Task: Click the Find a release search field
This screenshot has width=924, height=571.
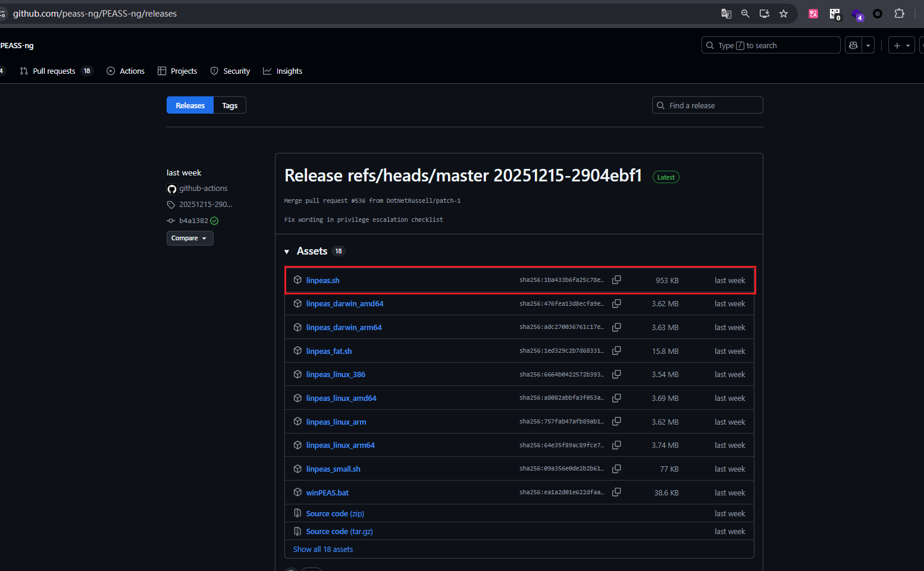Action: 708,105
